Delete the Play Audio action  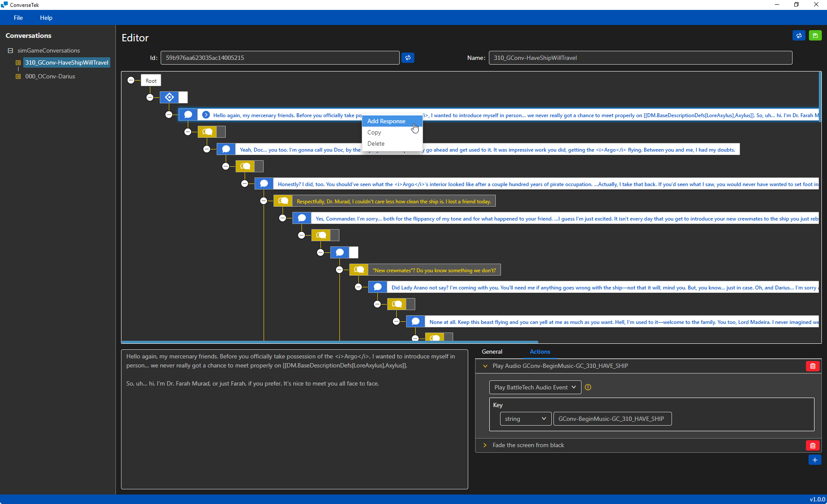[x=812, y=366]
